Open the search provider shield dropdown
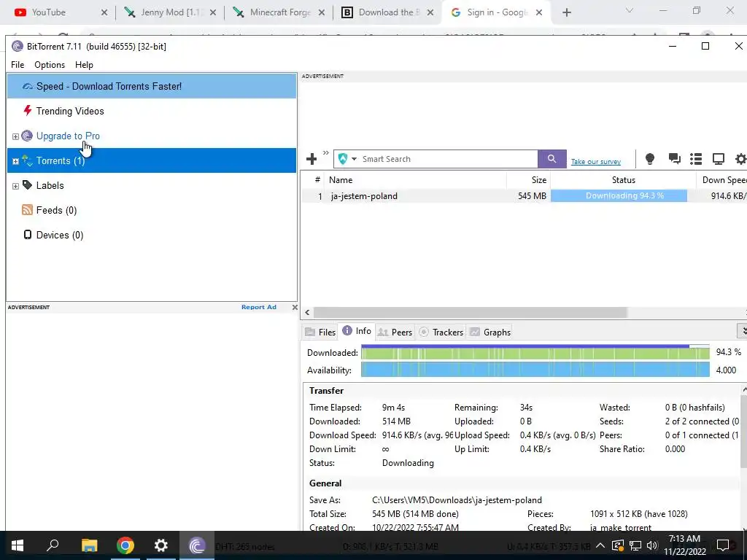The height and width of the screenshot is (560, 747). (347, 158)
